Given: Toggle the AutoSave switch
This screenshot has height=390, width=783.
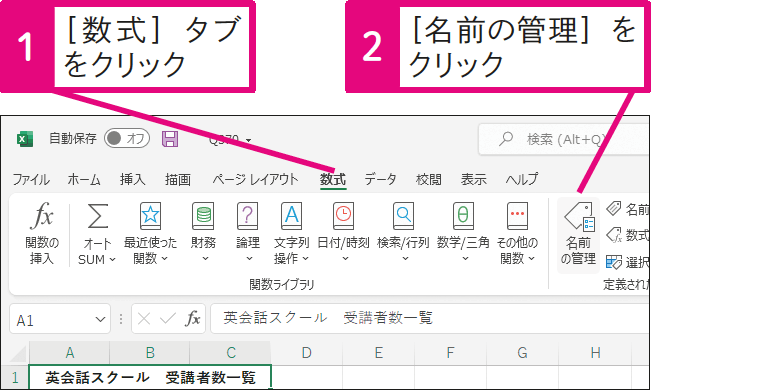Looking at the screenshot, I should pyautogui.click(x=127, y=139).
